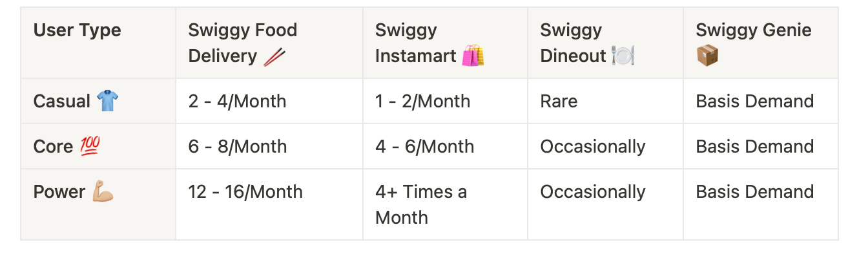The height and width of the screenshot is (260, 868).
Task: Select the 6 - 8/Month cell
Action: click(238, 147)
